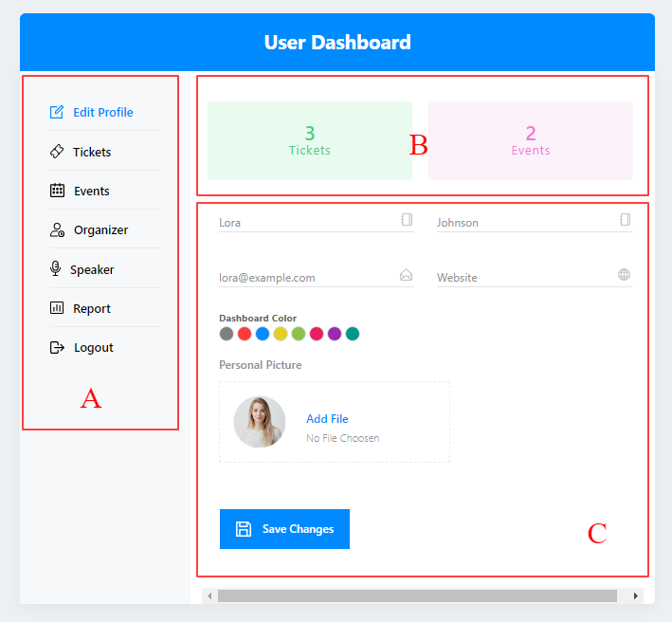The width and height of the screenshot is (672, 622).
Task: Open the Edit Profile menu item
Action: point(105,112)
